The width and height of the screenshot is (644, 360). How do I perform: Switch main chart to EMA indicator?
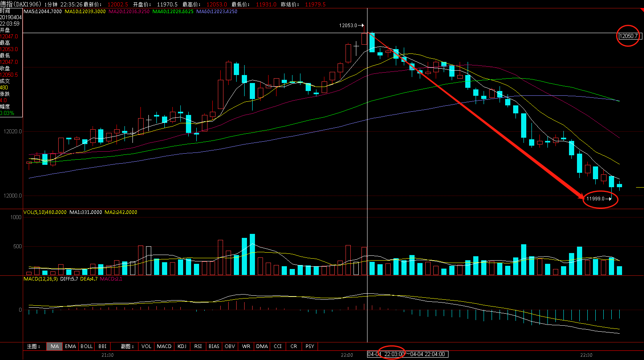[x=71, y=346]
